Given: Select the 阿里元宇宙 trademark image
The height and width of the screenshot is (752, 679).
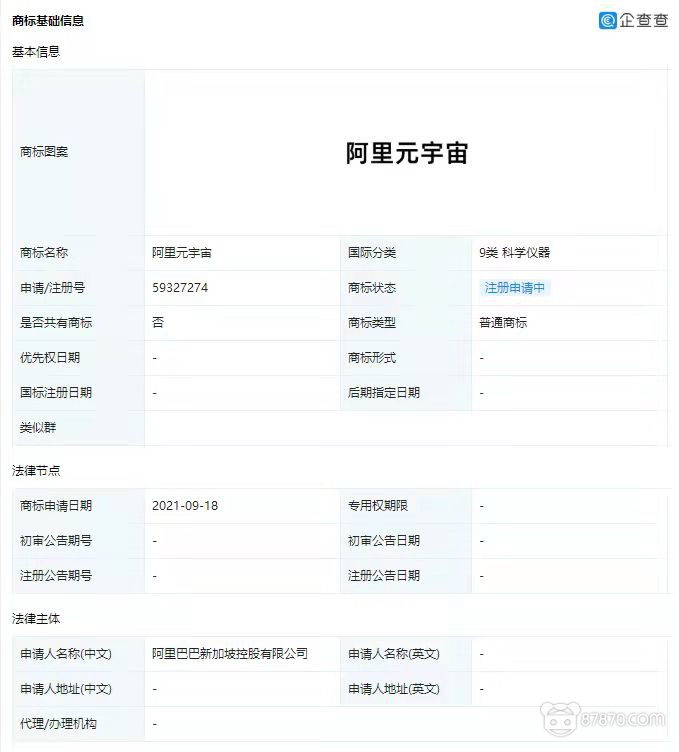Looking at the screenshot, I should (407, 153).
